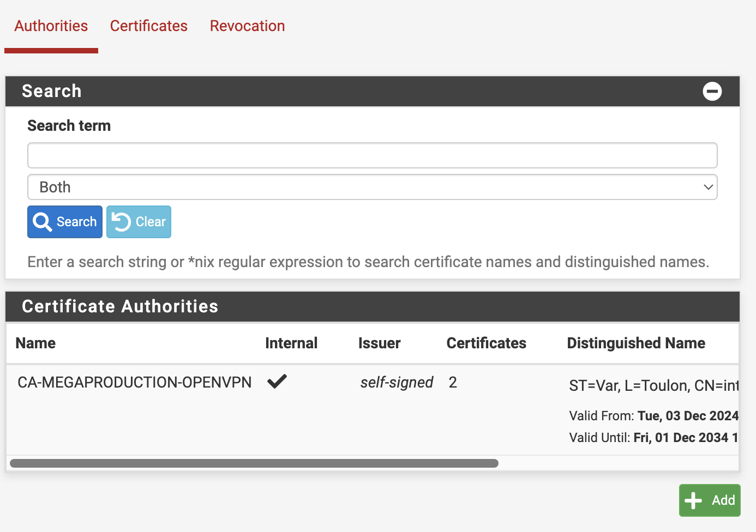The width and height of the screenshot is (756, 532).
Task: Click the green Add button
Action: (709, 500)
